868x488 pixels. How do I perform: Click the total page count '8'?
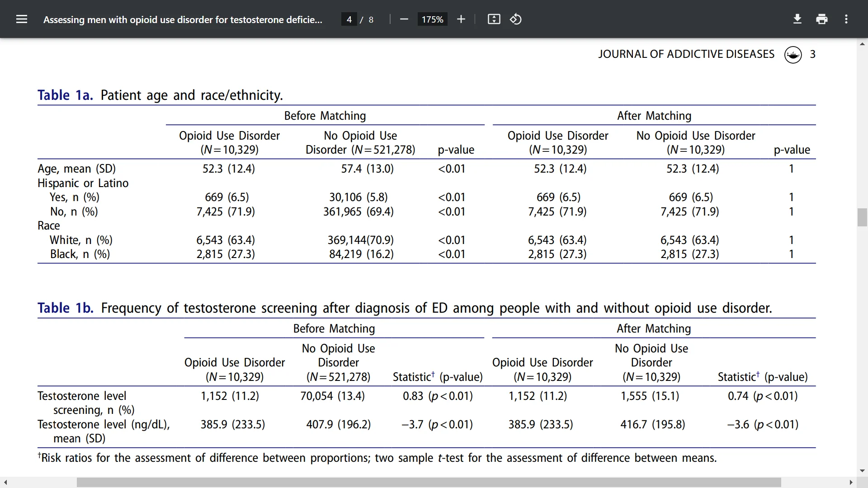point(371,19)
